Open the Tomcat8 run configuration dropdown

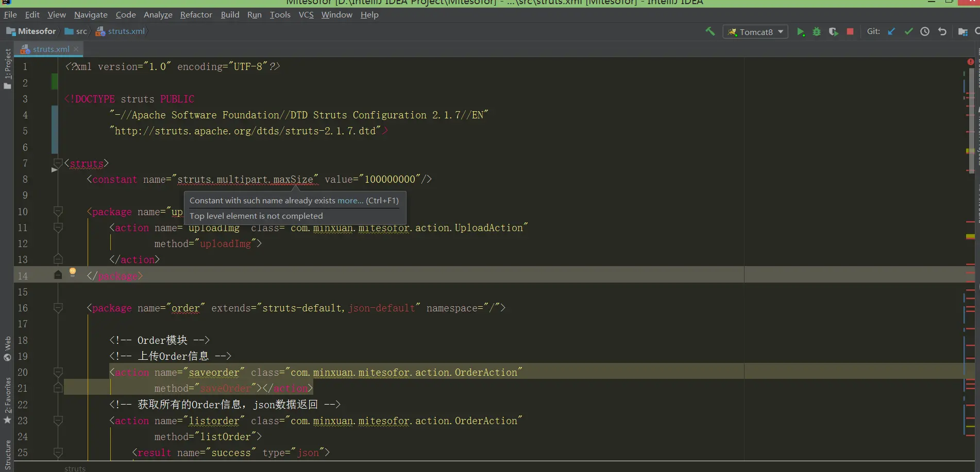755,32
